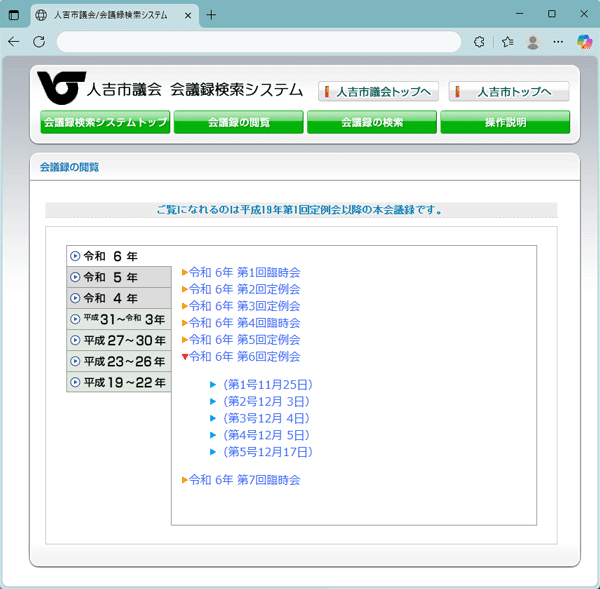The image size is (600, 589).
Task: Open 会議録検索システムトップ tab
Action: coord(105,122)
